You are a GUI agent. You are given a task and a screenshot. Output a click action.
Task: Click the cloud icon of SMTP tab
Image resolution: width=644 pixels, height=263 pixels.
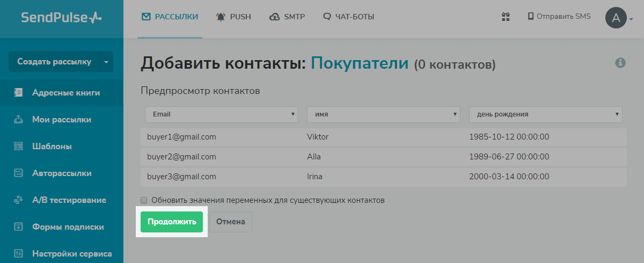tap(275, 17)
